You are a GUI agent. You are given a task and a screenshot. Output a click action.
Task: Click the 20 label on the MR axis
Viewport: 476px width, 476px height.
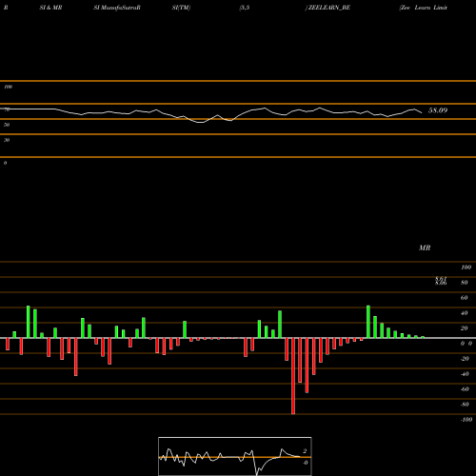pyautogui.click(x=464, y=328)
